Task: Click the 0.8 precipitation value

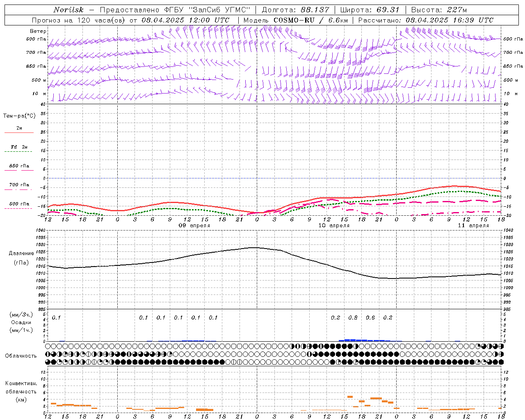Action: pos(353,317)
